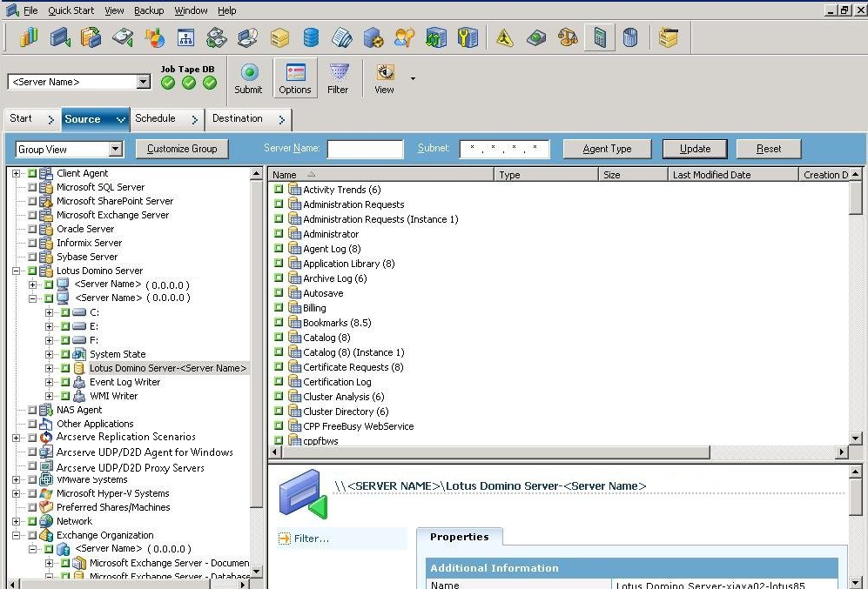Click the Database Manager toolbar icon
Image resolution: width=868 pixels, height=589 pixels.
click(311, 37)
